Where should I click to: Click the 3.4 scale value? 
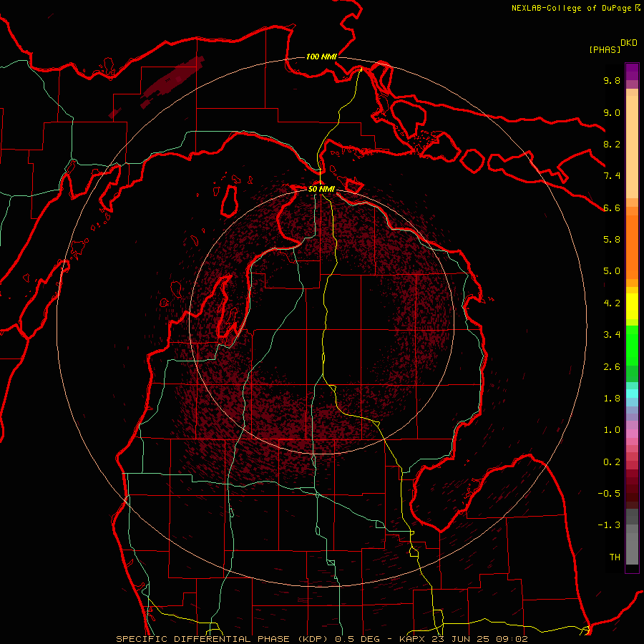click(x=612, y=335)
